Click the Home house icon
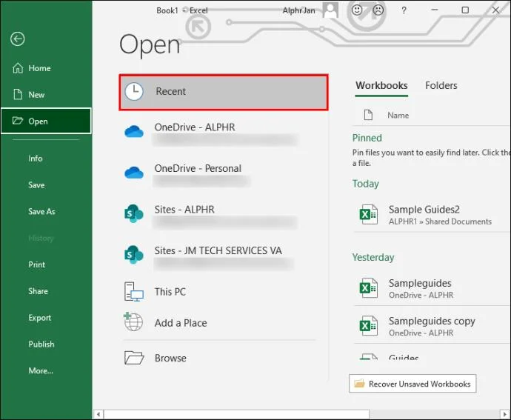Viewport: 511px width, 420px height. click(x=18, y=68)
